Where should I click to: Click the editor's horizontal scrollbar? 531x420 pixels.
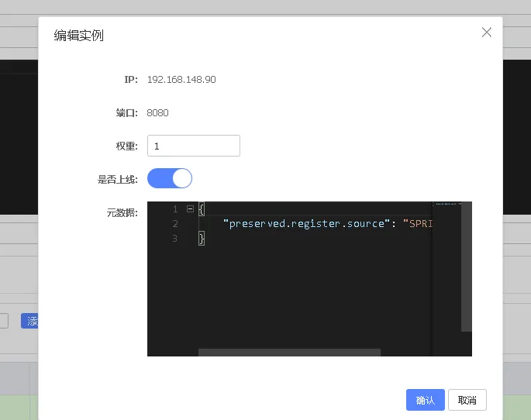coord(289,353)
